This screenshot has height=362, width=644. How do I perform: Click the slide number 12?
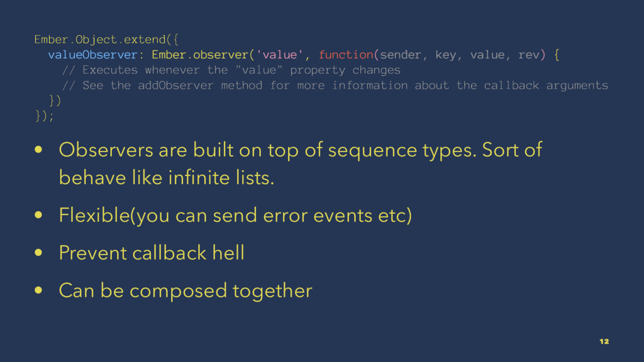[x=604, y=341]
